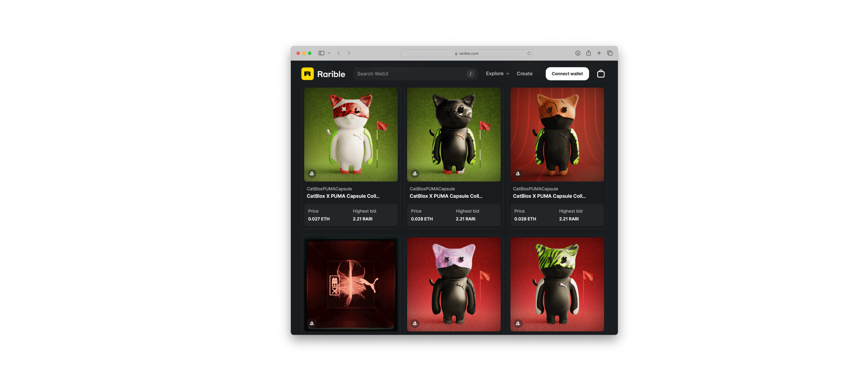This screenshot has width=868, height=391.
Task: Click the 2.21 RARI bid under the orange-headed cat
Action: tap(569, 219)
